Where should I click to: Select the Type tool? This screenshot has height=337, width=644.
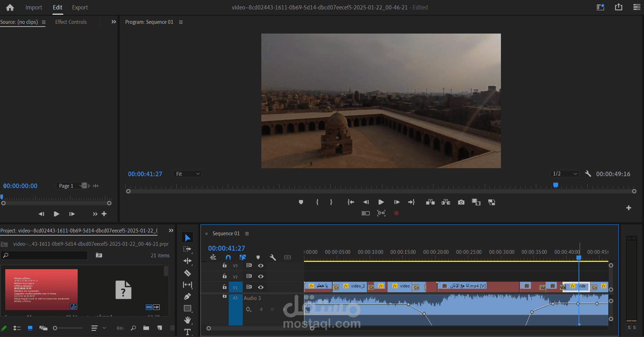pos(187,332)
